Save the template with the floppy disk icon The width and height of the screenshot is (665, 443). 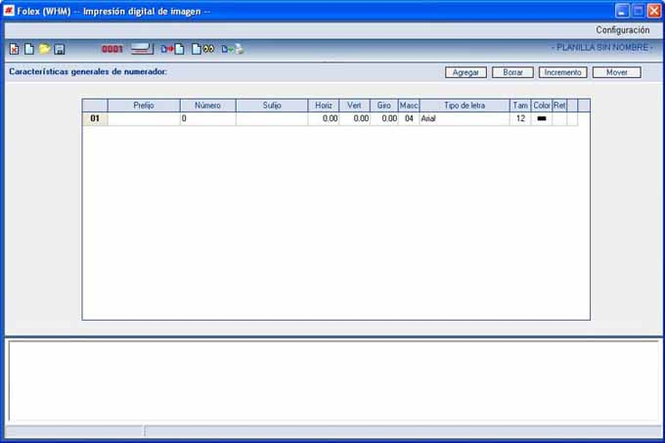pos(59,49)
